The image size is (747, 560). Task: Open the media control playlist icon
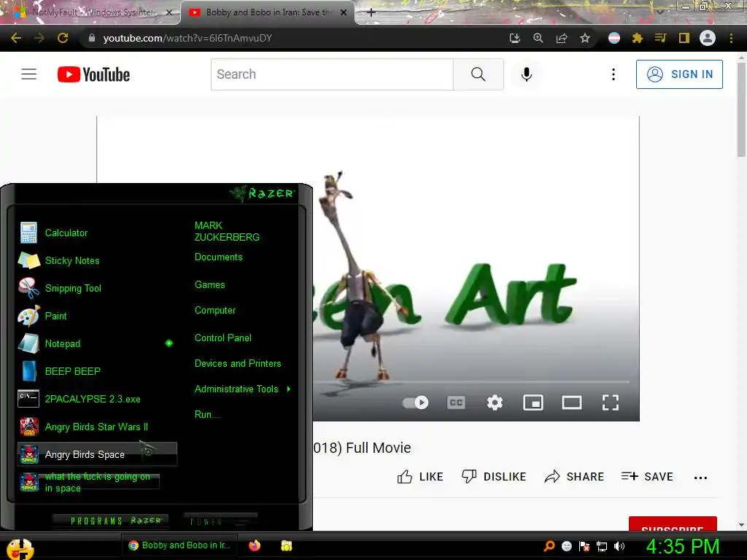(x=660, y=38)
